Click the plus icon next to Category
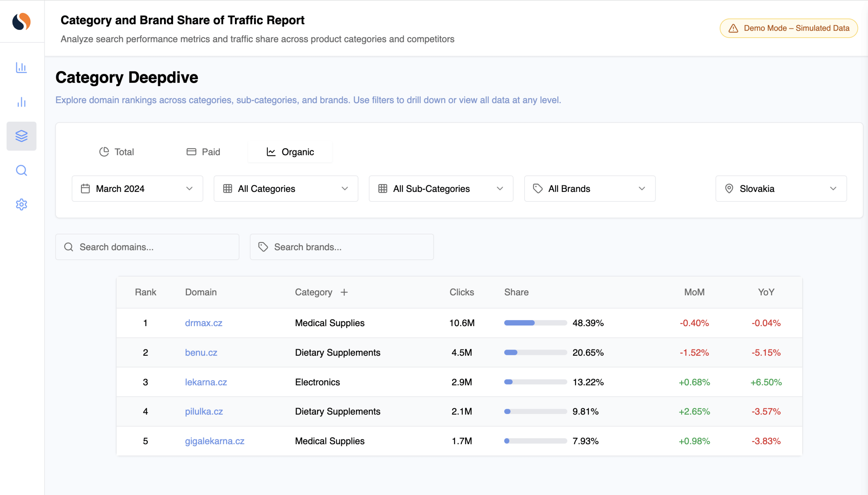 coord(344,292)
